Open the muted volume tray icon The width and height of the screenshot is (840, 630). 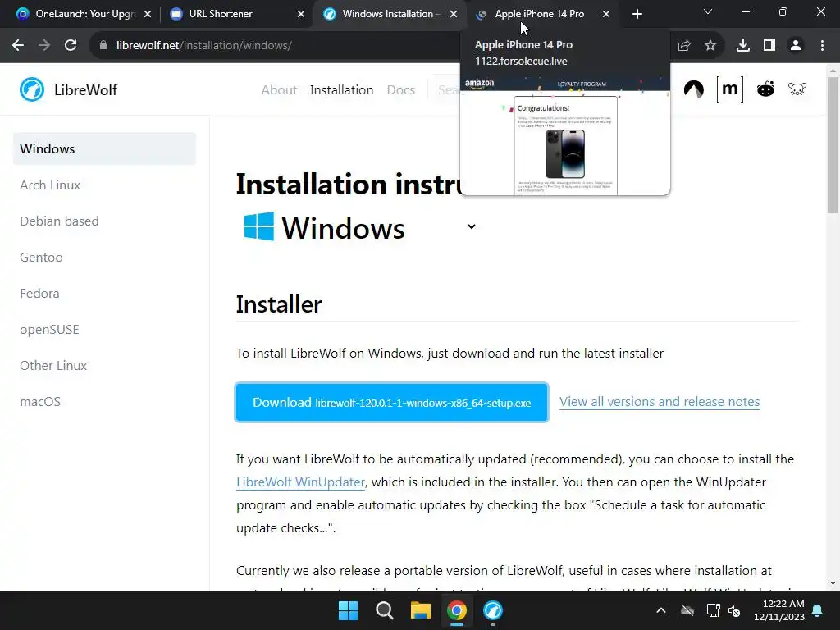pyautogui.click(x=734, y=610)
